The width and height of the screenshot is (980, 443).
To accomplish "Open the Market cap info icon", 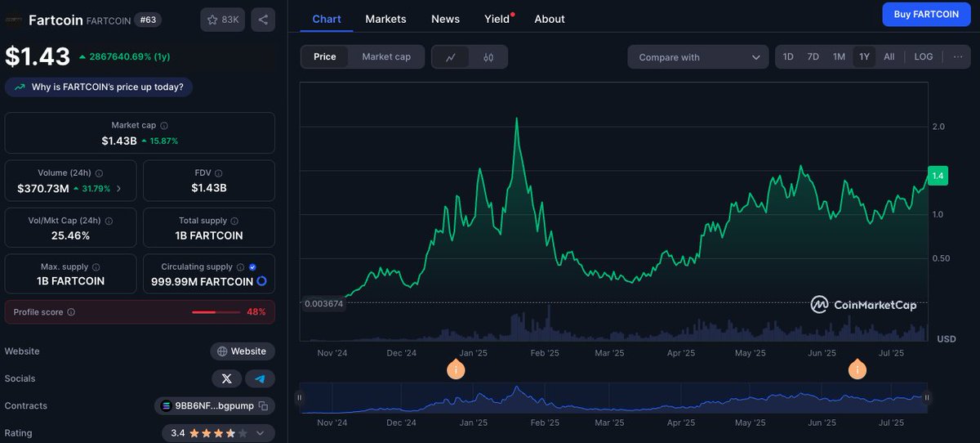I will coord(164,126).
